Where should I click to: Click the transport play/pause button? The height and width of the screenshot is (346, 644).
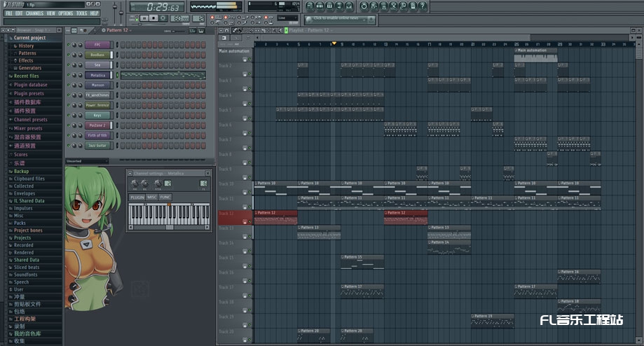(x=144, y=18)
